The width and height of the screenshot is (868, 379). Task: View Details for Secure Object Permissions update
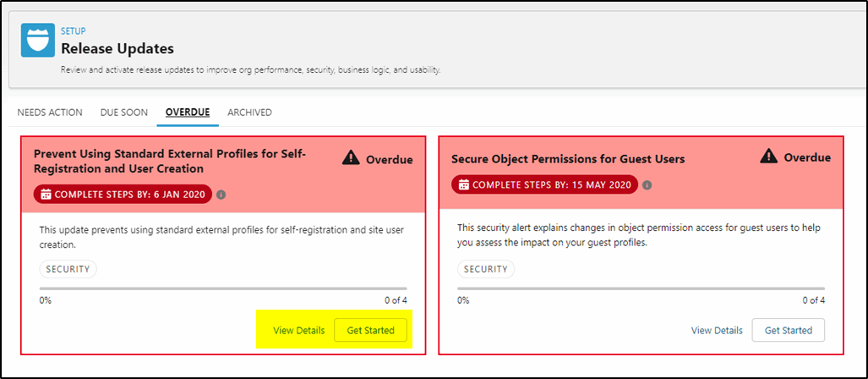[x=717, y=331]
